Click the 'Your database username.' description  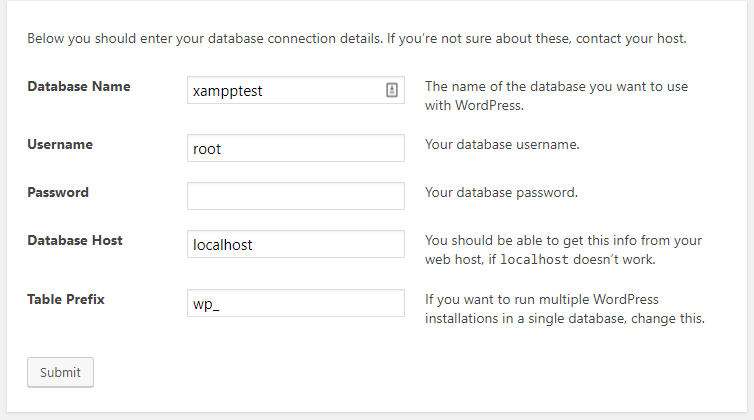click(x=503, y=144)
